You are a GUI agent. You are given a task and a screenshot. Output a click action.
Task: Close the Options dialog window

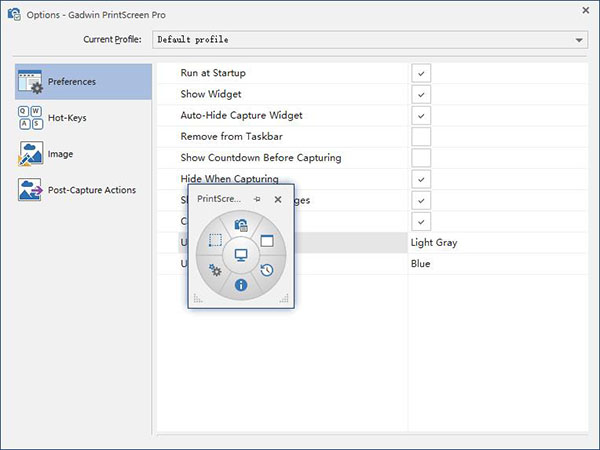click(585, 10)
